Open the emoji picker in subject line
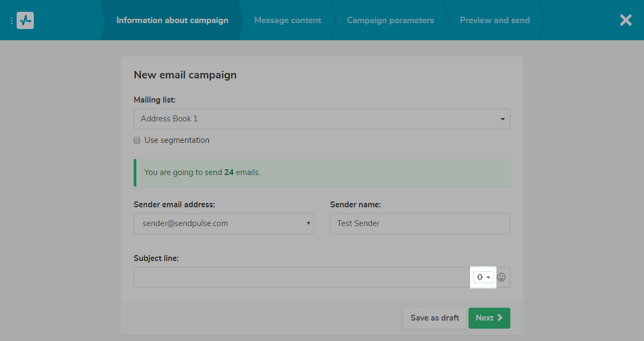Viewport: 644px width, 341px height. pyautogui.click(x=501, y=277)
